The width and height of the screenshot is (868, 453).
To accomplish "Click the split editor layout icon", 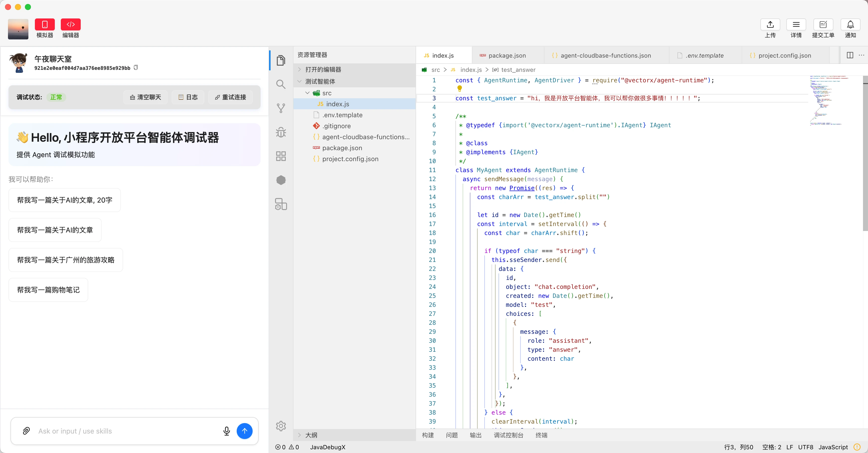I will (x=850, y=55).
